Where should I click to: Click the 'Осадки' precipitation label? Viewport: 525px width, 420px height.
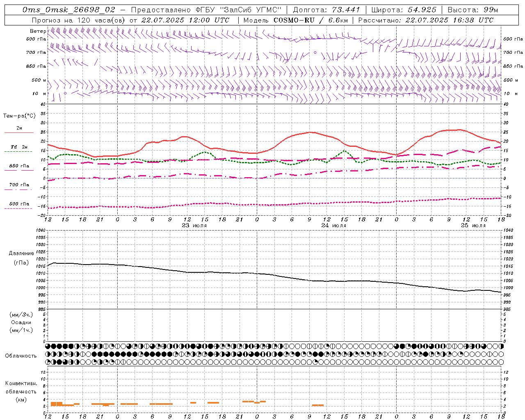(21, 322)
